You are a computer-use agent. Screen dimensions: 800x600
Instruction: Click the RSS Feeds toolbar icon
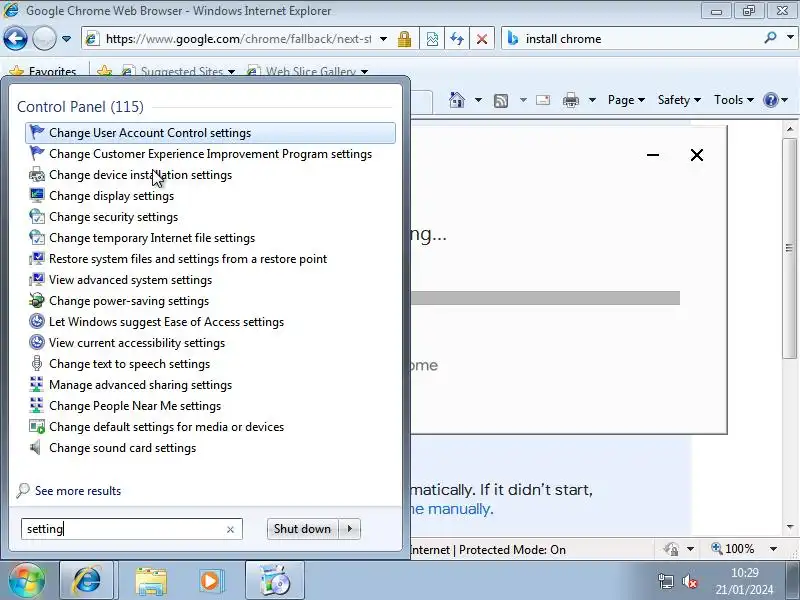click(x=501, y=100)
